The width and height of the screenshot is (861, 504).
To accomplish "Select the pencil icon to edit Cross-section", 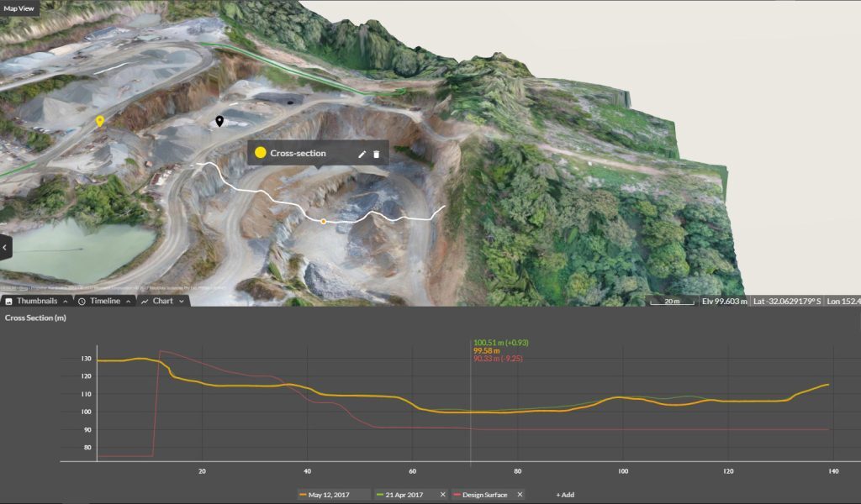I will [362, 153].
